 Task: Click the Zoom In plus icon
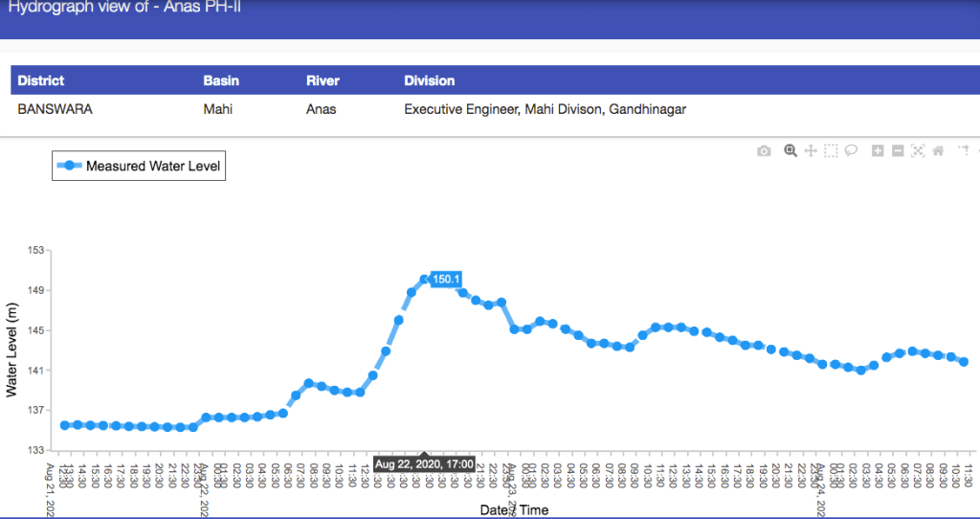(878, 150)
